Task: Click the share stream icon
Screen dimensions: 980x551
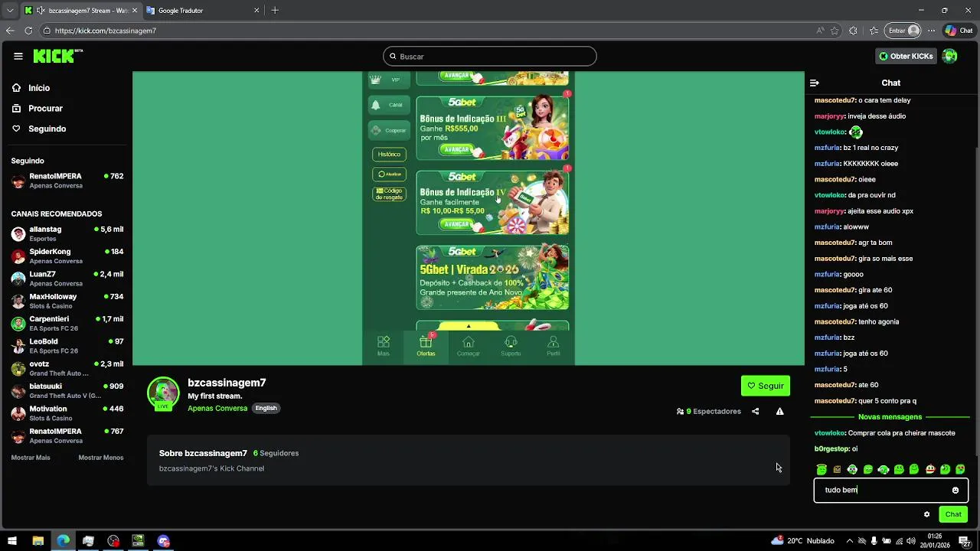Action: pyautogui.click(x=755, y=412)
